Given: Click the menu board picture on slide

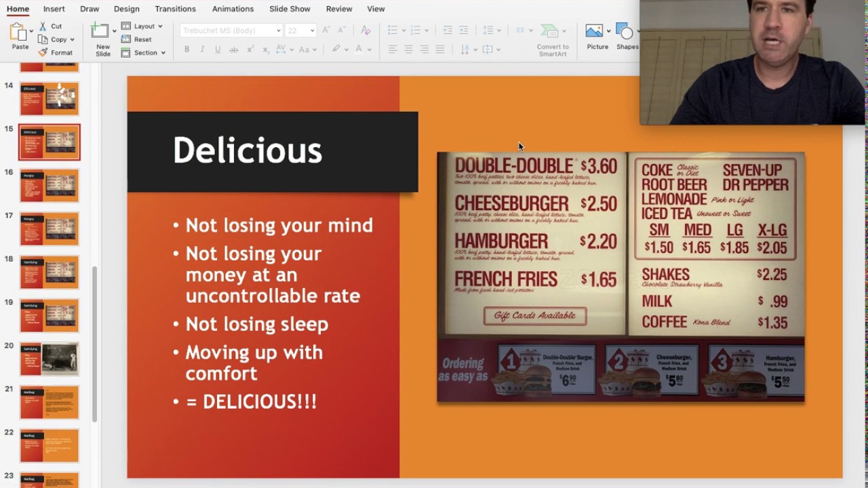Looking at the screenshot, I should [x=620, y=277].
